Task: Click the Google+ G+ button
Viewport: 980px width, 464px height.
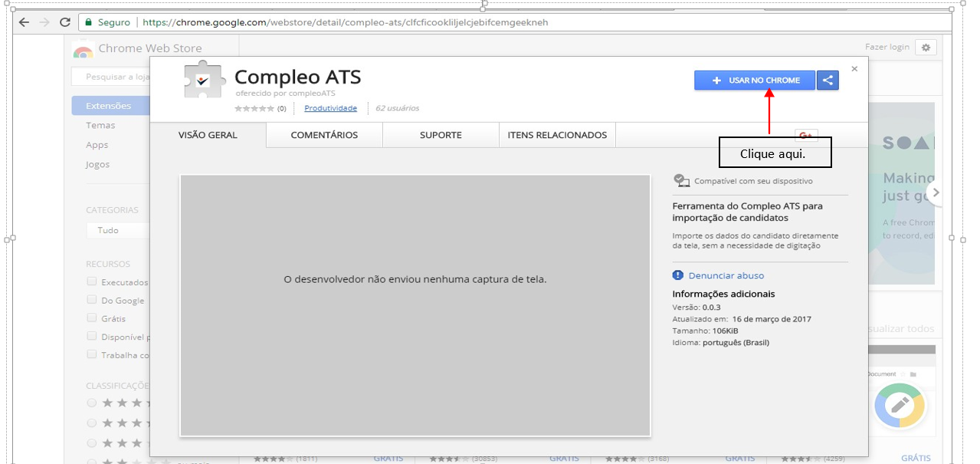Action: point(806,135)
